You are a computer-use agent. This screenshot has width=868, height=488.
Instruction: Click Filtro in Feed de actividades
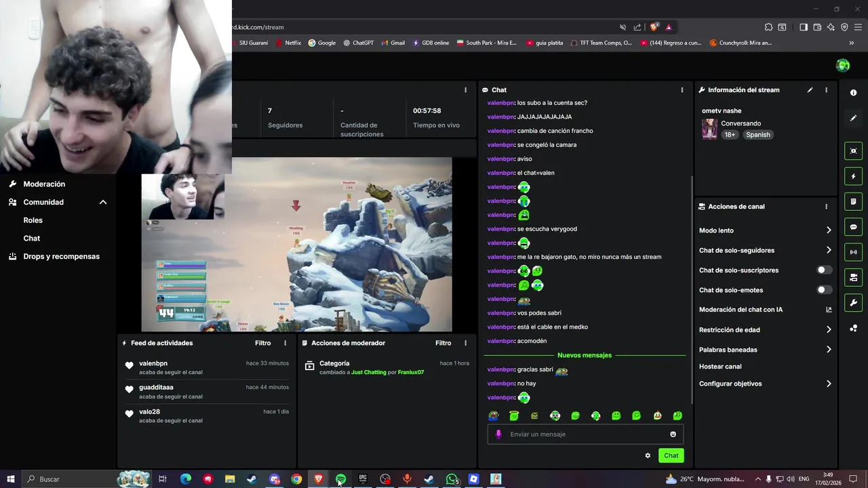pos(262,343)
